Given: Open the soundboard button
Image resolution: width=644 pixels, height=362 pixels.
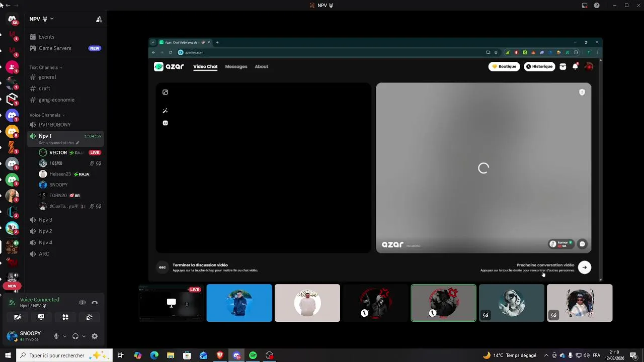Looking at the screenshot, I should pos(89,317).
